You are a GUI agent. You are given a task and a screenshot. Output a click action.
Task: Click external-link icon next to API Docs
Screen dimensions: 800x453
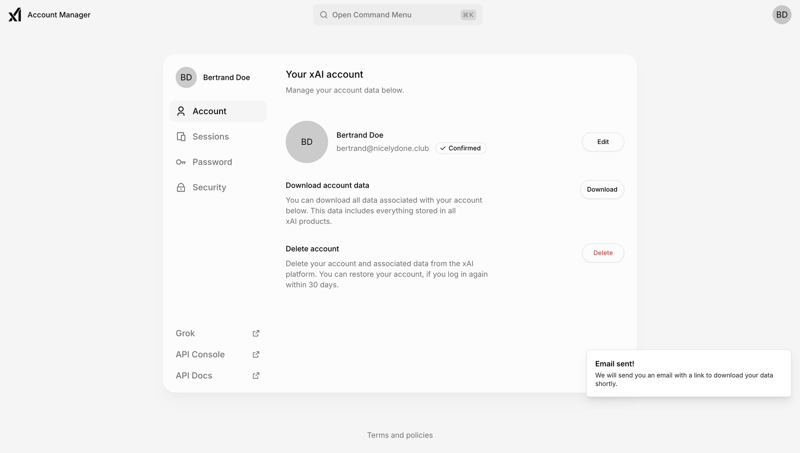point(256,375)
